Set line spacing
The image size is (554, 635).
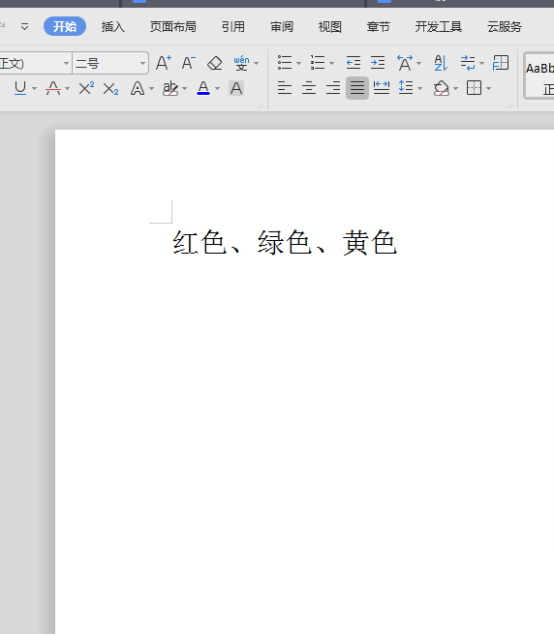(x=406, y=88)
